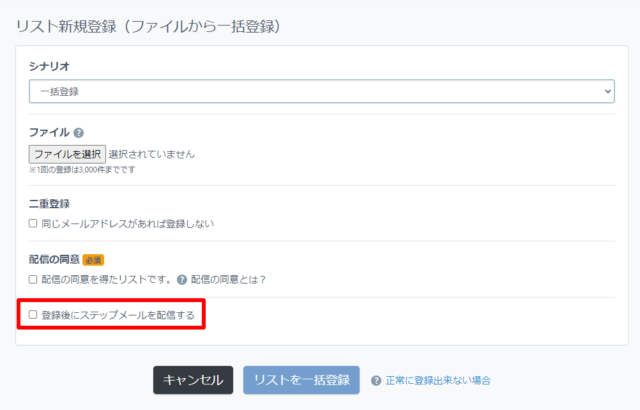The height and width of the screenshot is (410, 640).
Task: Enable 登録後にステップメールを配信する checkbox
Action: point(33,315)
